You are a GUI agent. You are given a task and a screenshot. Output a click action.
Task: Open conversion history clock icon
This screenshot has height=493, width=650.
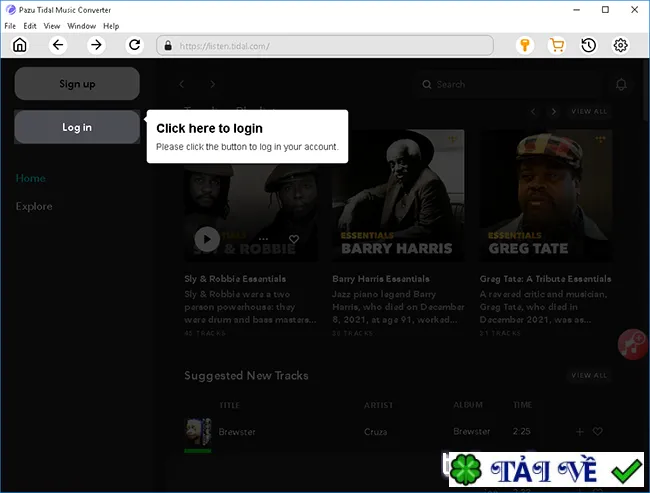pyautogui.click(x=589, y=45)
